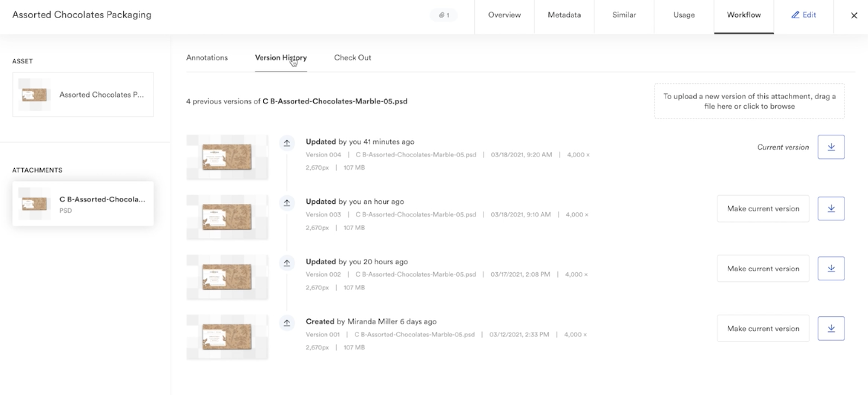Click the asset count badge icon showing 1
This screenshot has height=395, width=868.
[444, 15]
